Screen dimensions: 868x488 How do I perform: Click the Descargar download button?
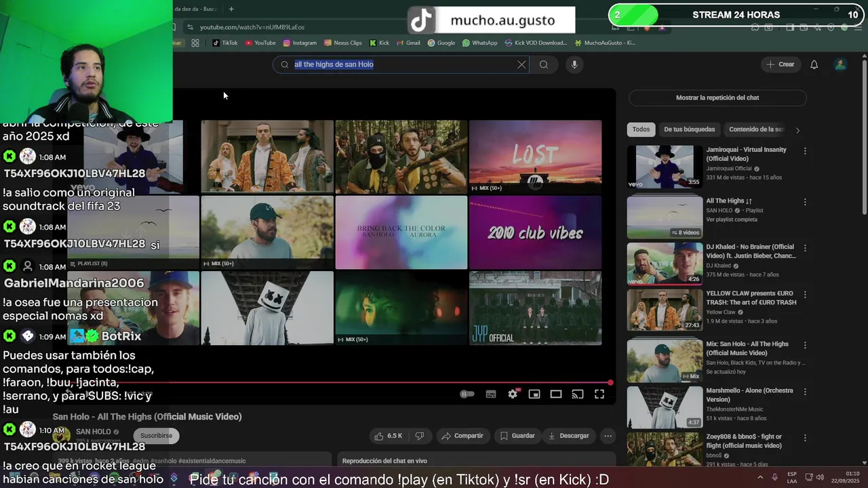[568, 436]
